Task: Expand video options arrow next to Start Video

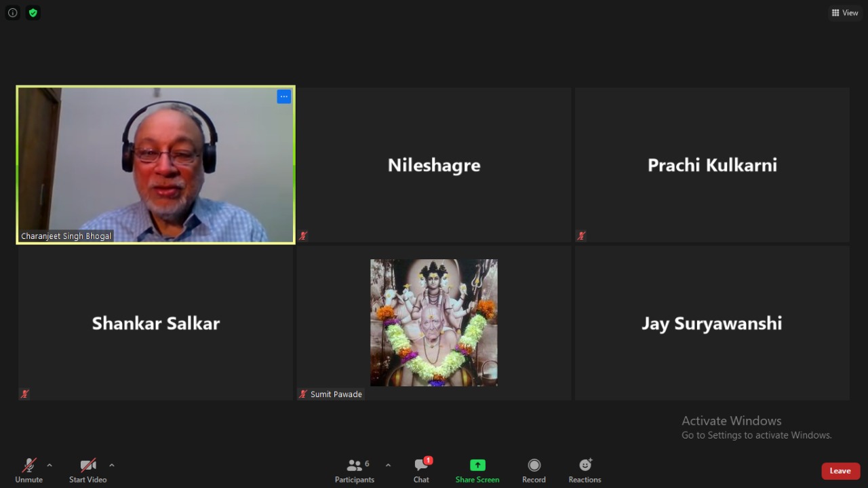Action: 112,465
